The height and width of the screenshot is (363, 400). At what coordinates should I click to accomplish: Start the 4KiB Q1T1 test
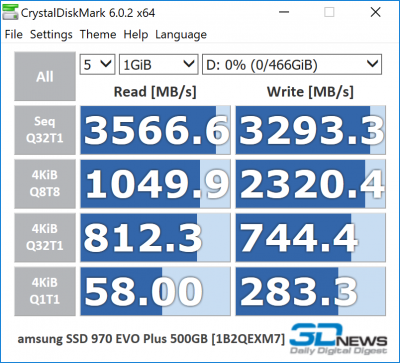click(x=45, y=291)
